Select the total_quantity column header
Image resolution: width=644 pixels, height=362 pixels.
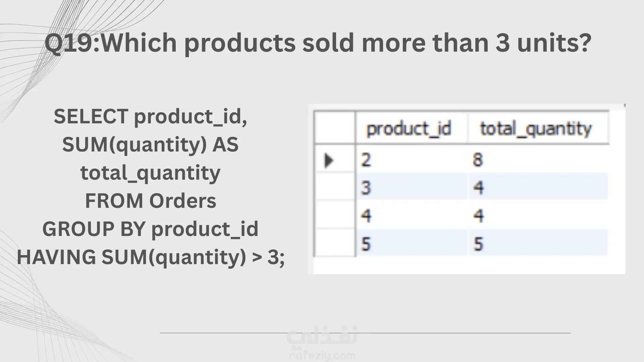click(536, 129)
